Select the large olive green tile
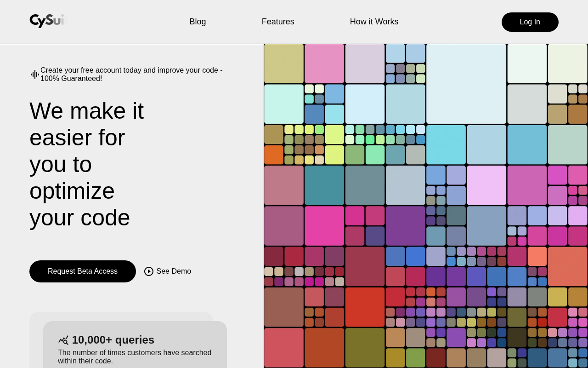This screenshot has height=368, width=588. point(365,348)
